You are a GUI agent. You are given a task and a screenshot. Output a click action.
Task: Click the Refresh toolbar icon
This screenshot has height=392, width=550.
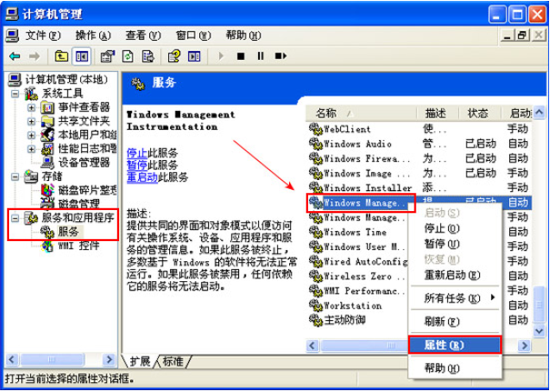tap(127, 56)
